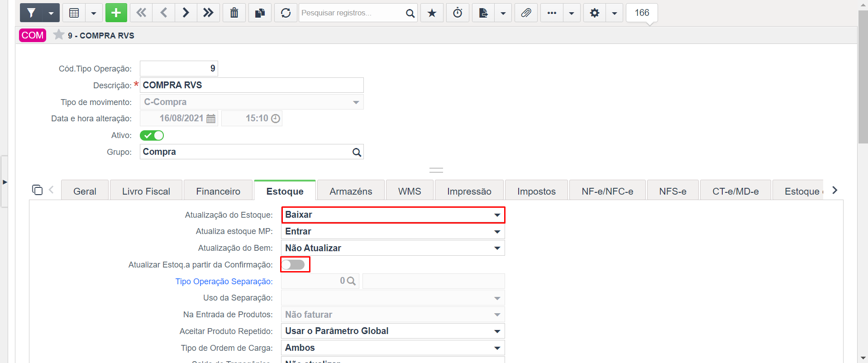
Task: Refresh the record data
Action: point(286,13)
